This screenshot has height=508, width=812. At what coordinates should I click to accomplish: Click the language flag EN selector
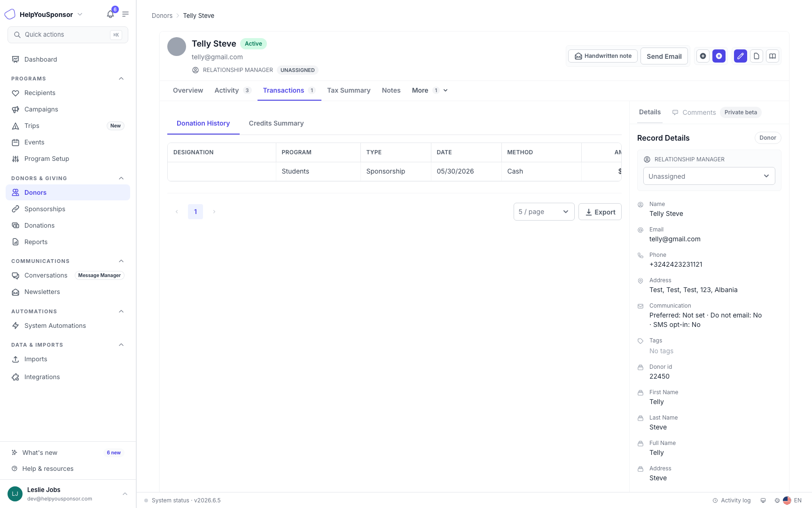[x=792, y=500]
